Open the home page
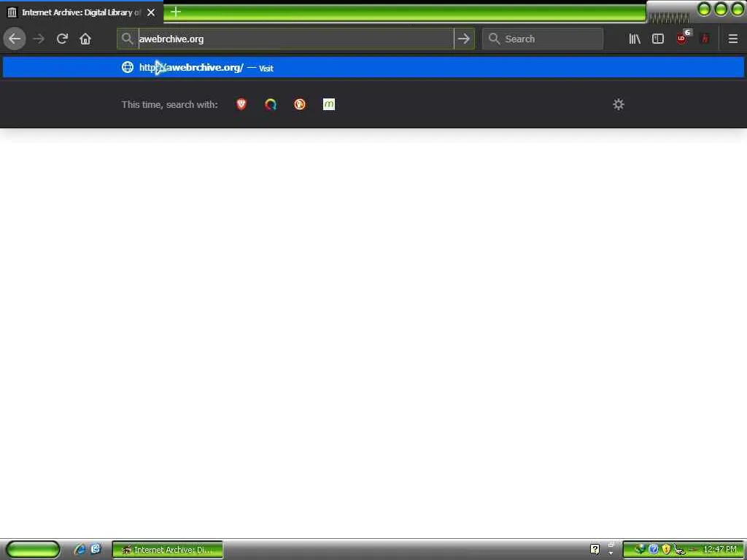The height and width of the screenshot is (560, 747). [x=85, y=39]
